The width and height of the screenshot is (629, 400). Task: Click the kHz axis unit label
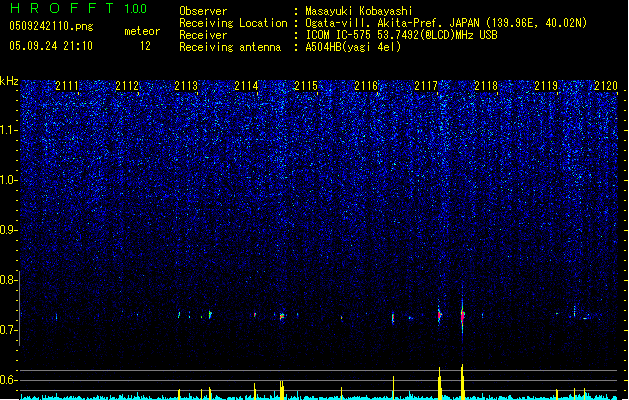9,81
